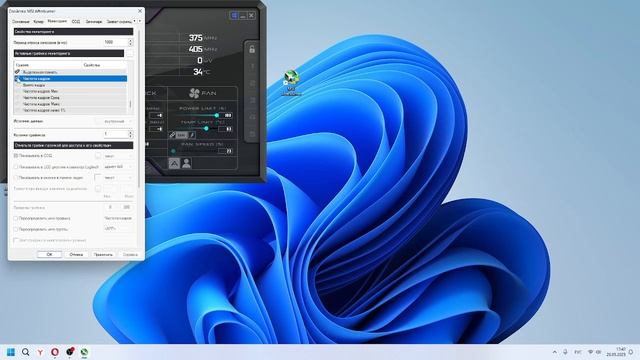Viewport: 640px width, 360px height.
Task: Click the microphone icon in system tray
Action: 565,352
